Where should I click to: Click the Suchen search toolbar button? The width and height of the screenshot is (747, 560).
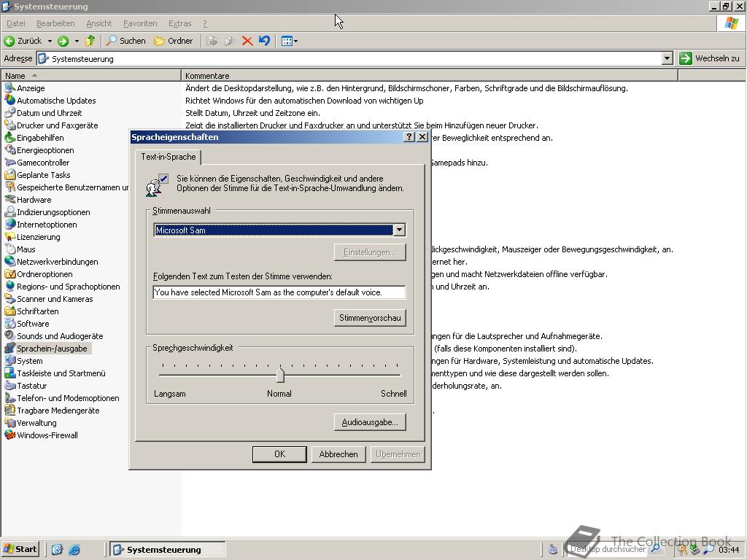pyautogui.click(x=125, y=41)
